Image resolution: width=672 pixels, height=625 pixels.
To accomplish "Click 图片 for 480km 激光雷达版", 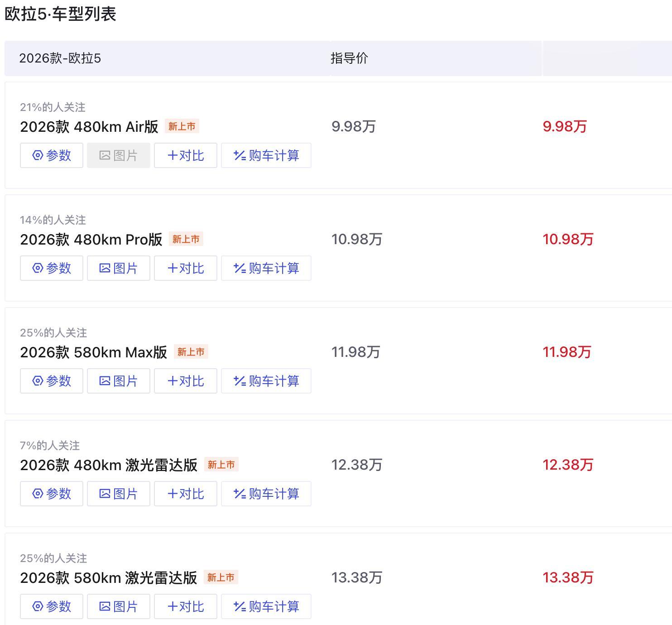I will [119, 494].
